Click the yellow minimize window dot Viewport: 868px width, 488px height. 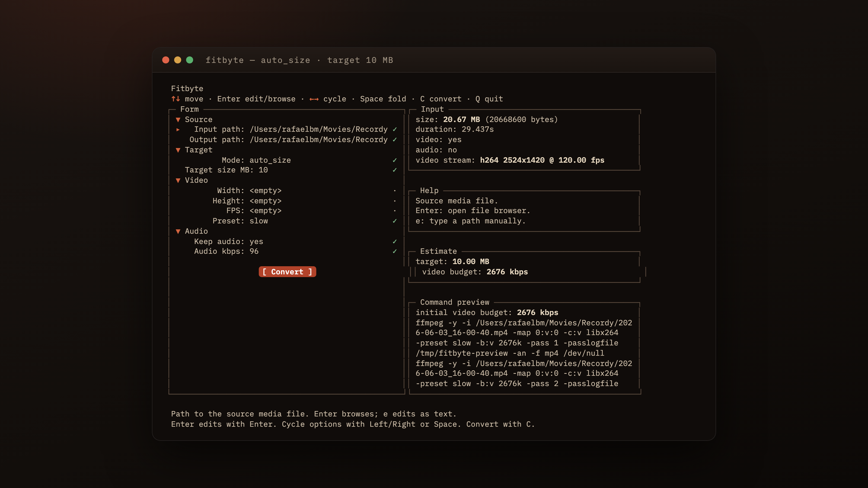pyautogui.click(x=178, y=60)
